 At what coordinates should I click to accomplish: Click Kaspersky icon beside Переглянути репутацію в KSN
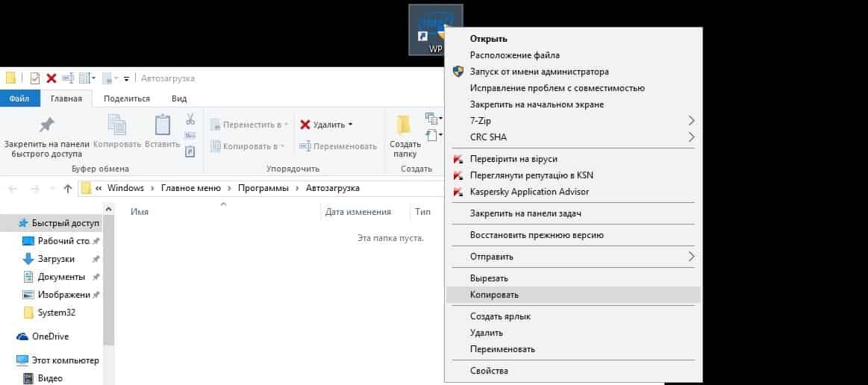coord(458,176)
